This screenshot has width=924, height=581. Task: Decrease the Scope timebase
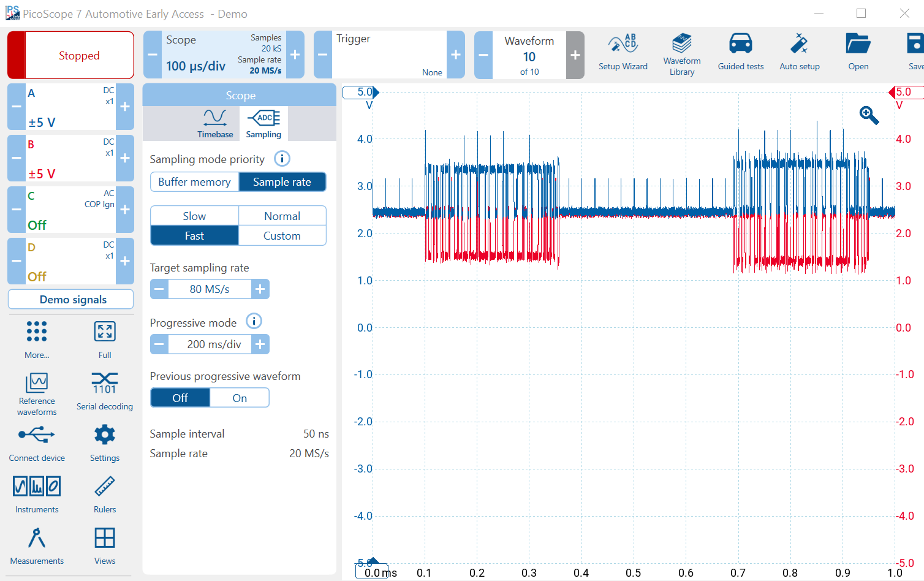tap(153, 55)
